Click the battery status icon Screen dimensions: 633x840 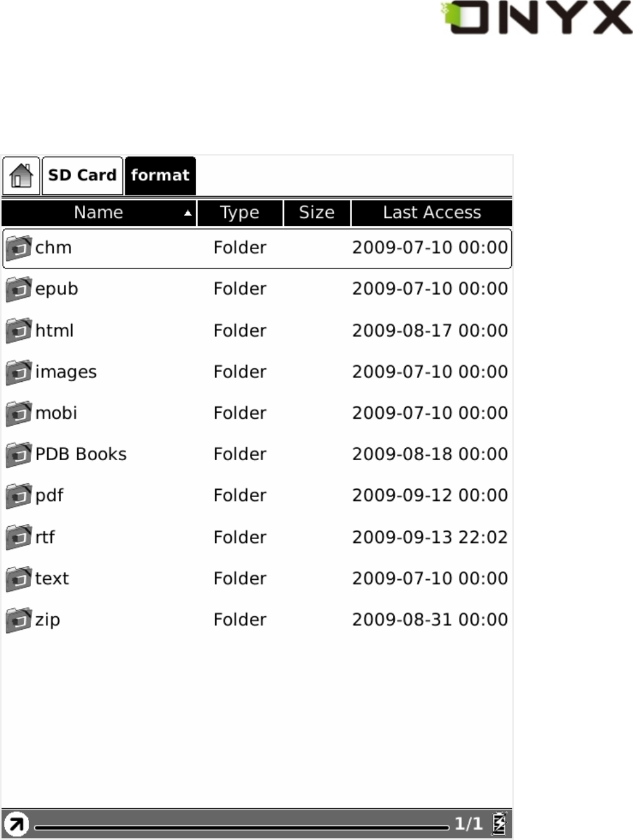point(499,824)
